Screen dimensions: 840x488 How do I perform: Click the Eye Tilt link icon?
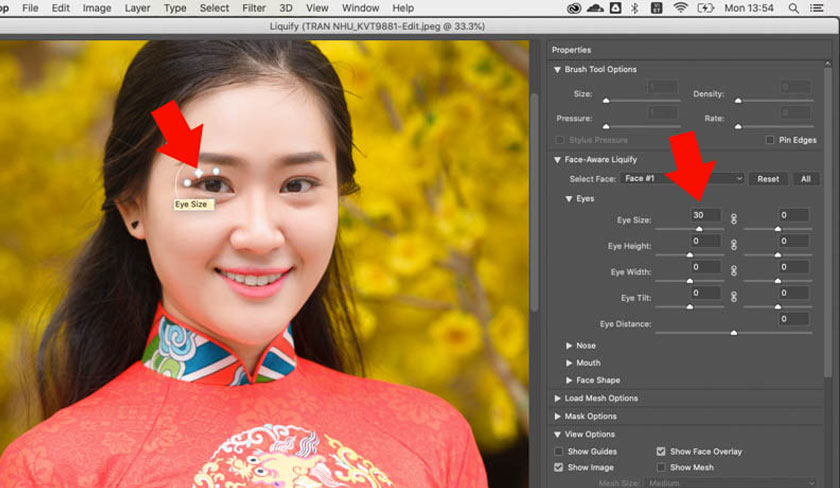pyautogui.click(x=733, y=296)
